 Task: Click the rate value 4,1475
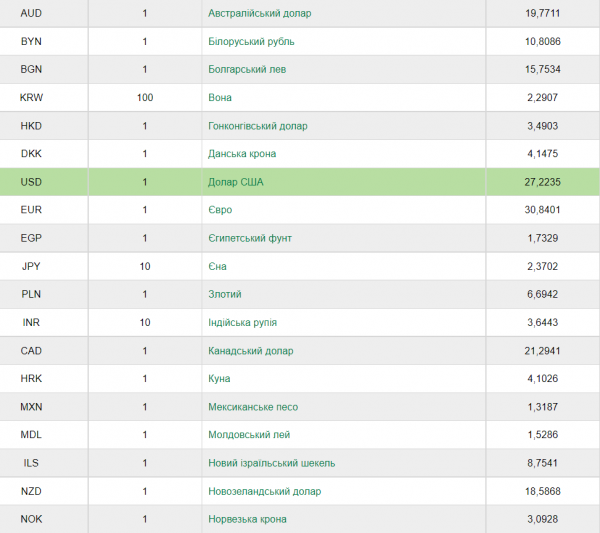[x=542, y=154]
